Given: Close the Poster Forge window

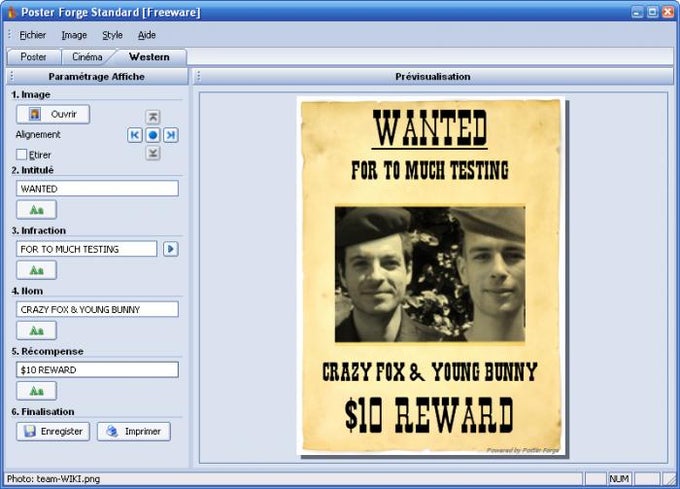Looking at the screenshot, I should point(668,12).
